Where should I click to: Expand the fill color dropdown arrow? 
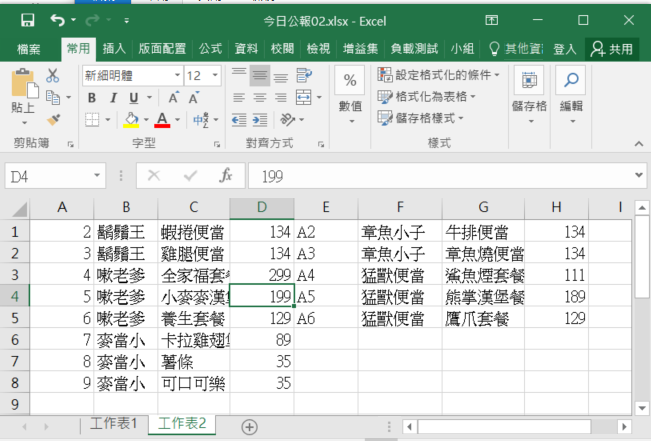(x=146, y=120)
